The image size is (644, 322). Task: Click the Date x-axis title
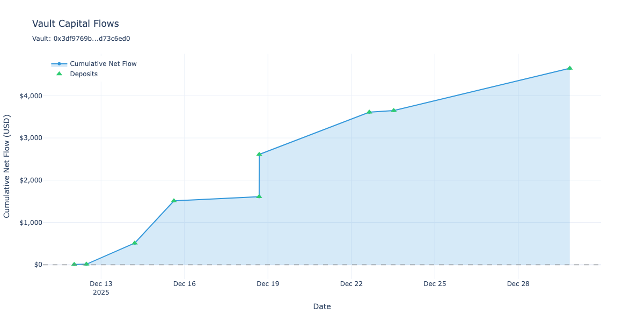[322, 306]
